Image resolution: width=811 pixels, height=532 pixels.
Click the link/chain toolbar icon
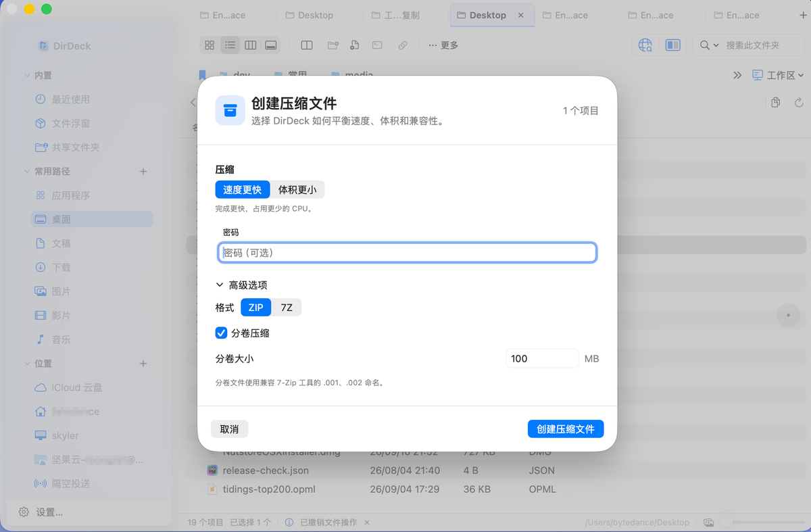[403, 45]
